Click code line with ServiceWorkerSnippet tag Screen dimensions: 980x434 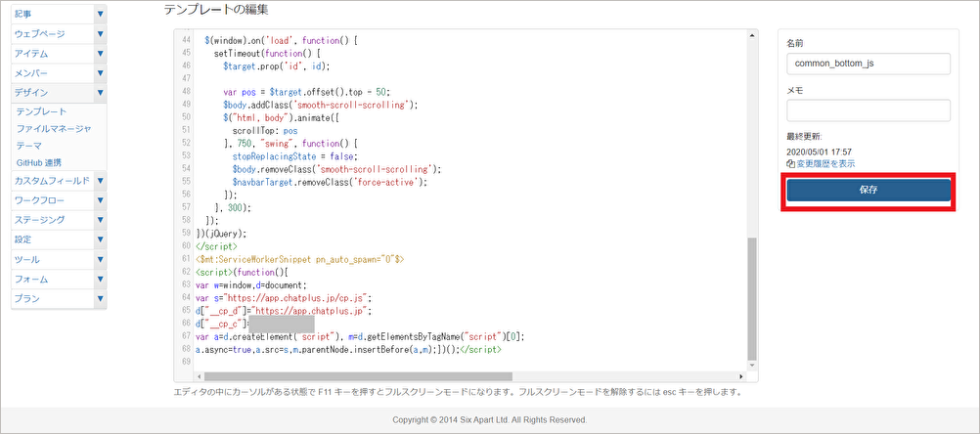pyautogui.click(x=300, y=258)
